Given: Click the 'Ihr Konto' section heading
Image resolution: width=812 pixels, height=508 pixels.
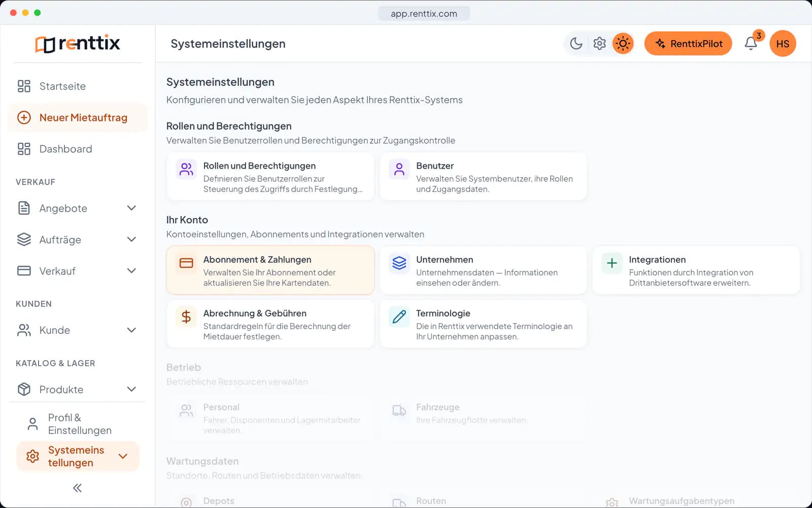Looking at the screenshot, I should click(x=187, y=220).
